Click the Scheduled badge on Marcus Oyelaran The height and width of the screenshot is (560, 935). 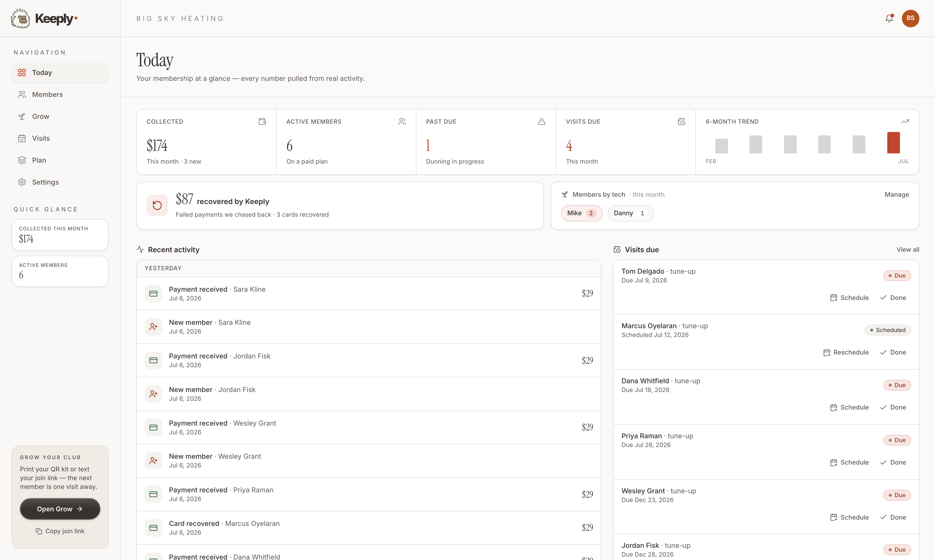point(888,330)
